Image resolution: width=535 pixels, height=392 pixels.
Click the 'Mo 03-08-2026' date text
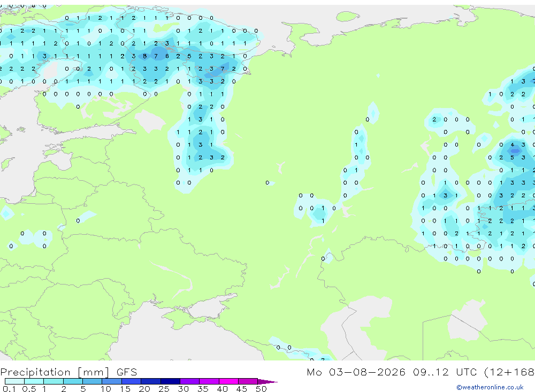pos(356,372)
